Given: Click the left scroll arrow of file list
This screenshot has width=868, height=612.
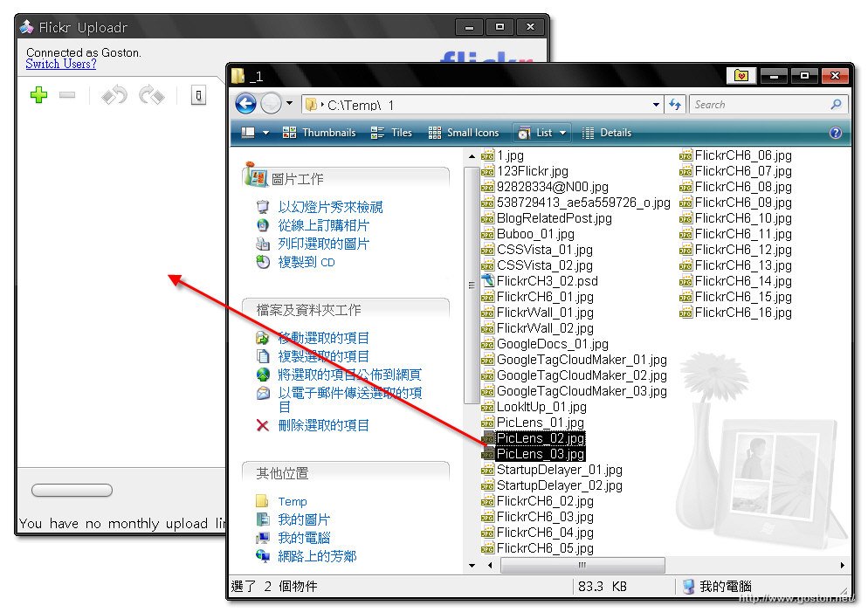Looking at the screenshot, I should pos(490,565).
